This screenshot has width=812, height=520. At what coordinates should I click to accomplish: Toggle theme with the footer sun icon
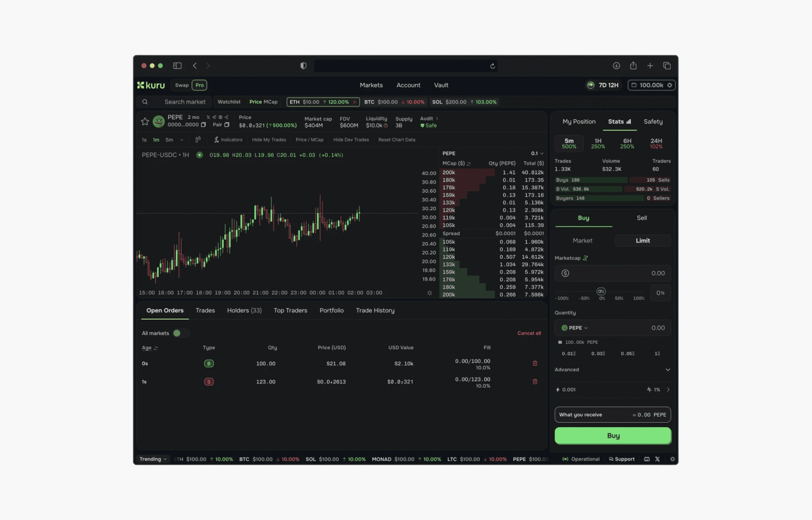click(x=672, y=459)
